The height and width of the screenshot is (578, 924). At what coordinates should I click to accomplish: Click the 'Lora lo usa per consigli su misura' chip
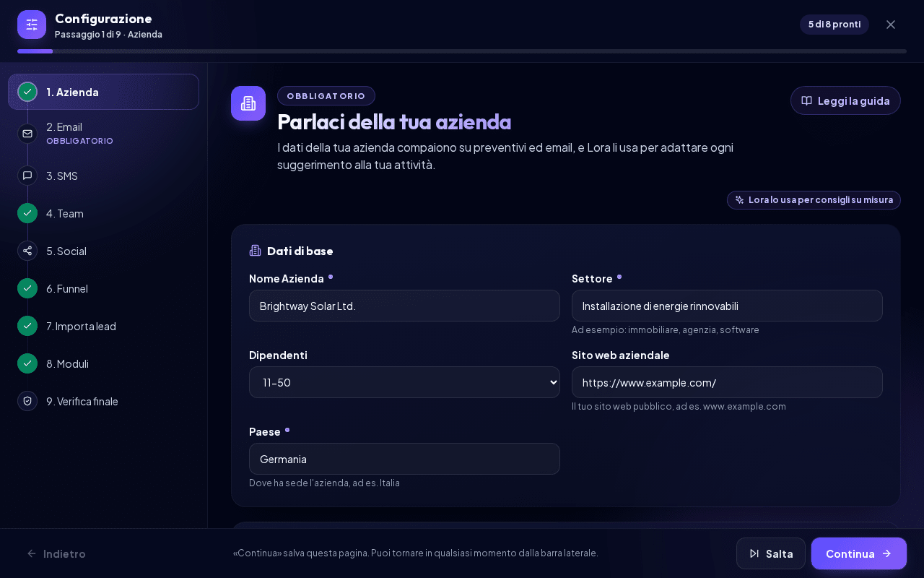pyautogui.click(x=814, y=200)
